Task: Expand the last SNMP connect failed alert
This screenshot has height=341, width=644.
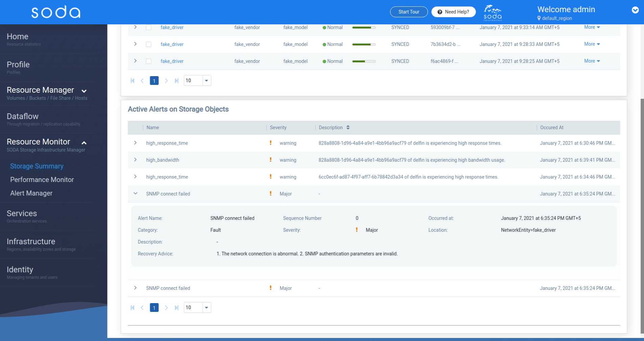Action: pos(135,288)
